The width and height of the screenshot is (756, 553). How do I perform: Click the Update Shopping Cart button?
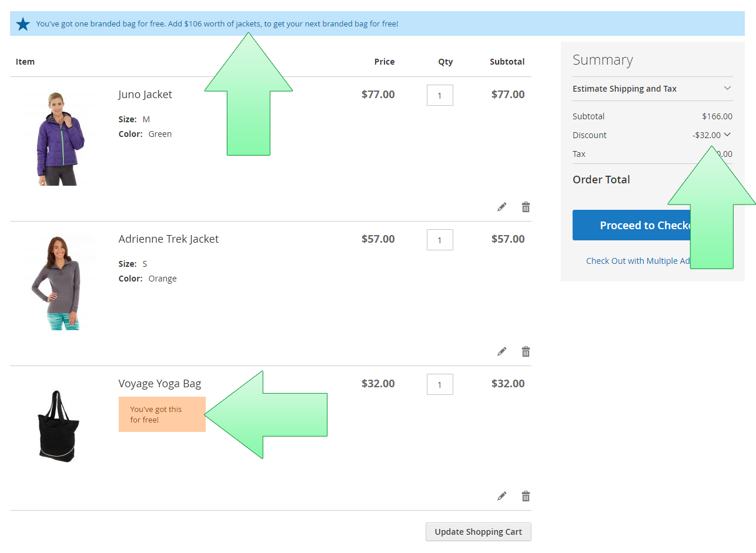point(479,532)
